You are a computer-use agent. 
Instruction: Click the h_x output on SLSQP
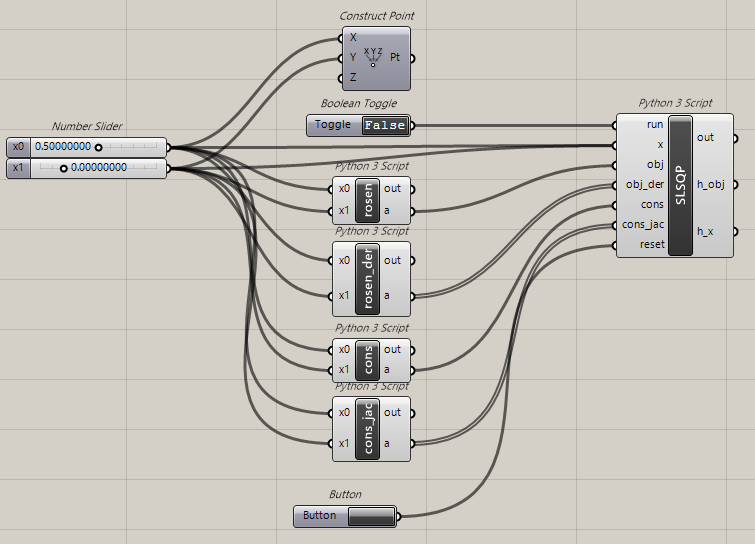705,231
